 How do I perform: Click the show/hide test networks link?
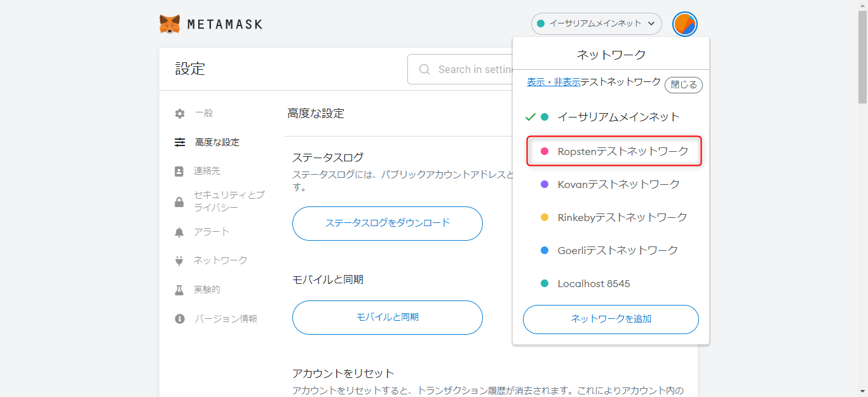tap(553, 82)
